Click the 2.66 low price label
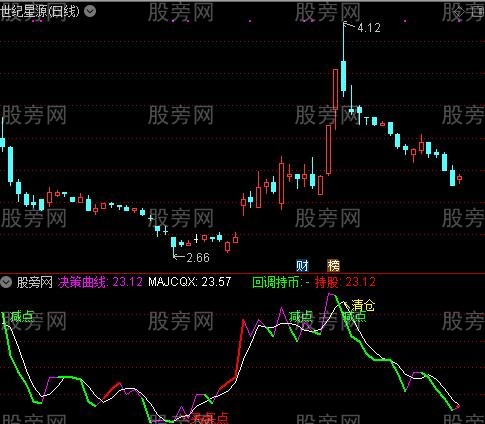The width and height of the screenshot is (485, 424). point(198,257)
